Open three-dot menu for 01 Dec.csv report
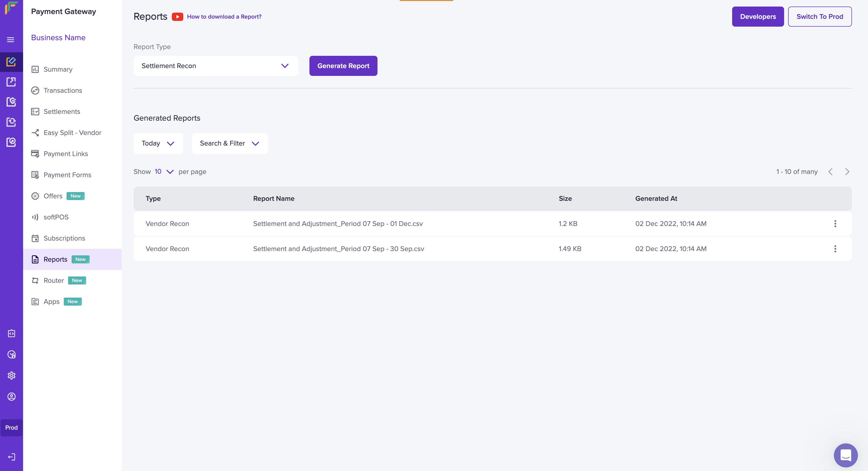 point(835,223)
